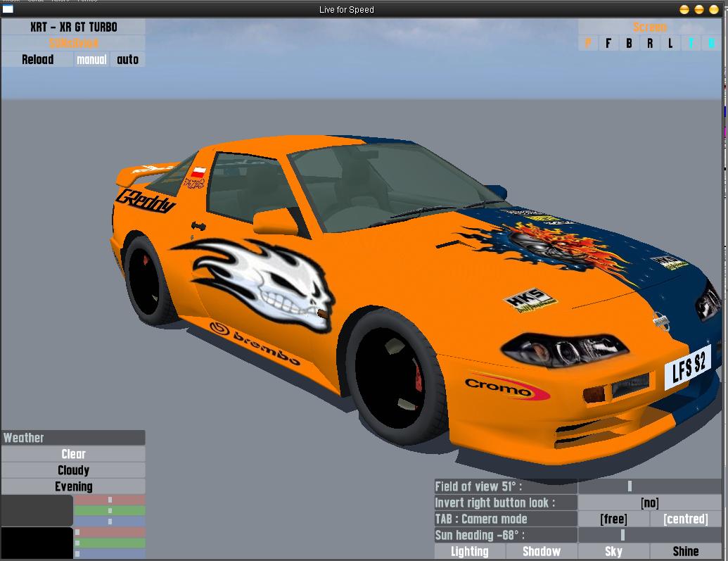728x561 pixels.
Task: Adjust the upper red colour slider
Action: pyautogui.click(x=110, y=500)
